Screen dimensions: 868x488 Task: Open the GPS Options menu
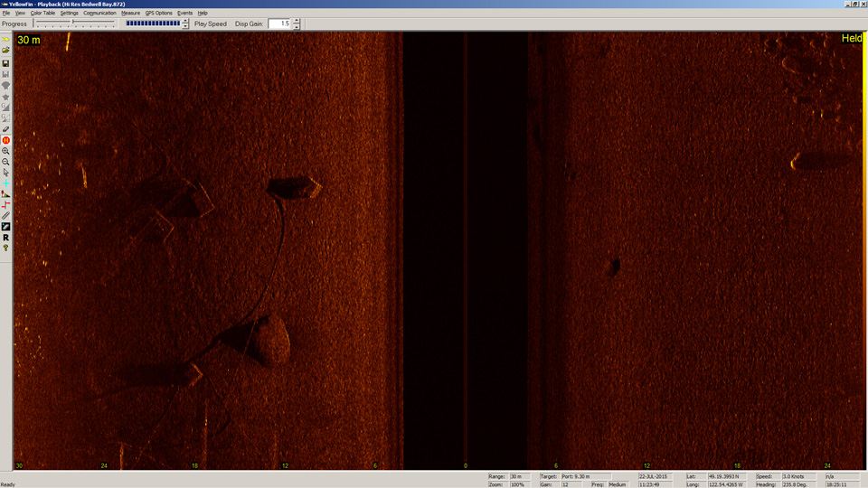coord(158,13)
